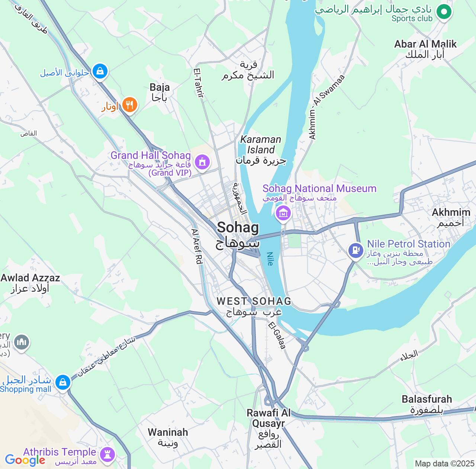The height and width of the screenshot is (469, 476).
Task: Click the Sohag National Museum pin icon
Action: pos(283,213)
